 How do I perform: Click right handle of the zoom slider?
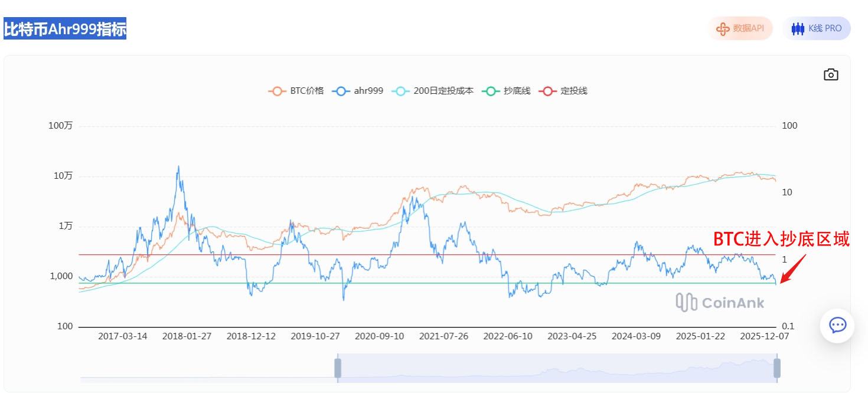777,368
